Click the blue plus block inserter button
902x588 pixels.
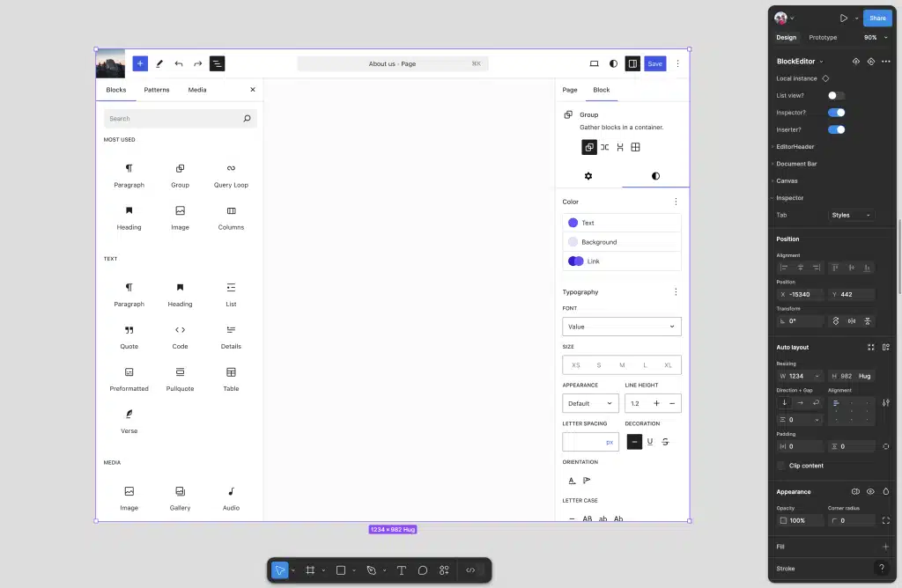tap(140, 63)
